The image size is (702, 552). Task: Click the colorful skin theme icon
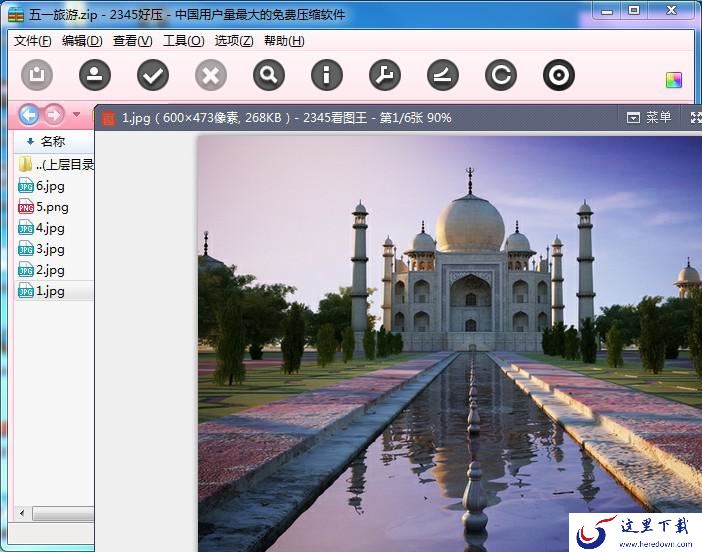pyautogui.click(x=674, y=80)
